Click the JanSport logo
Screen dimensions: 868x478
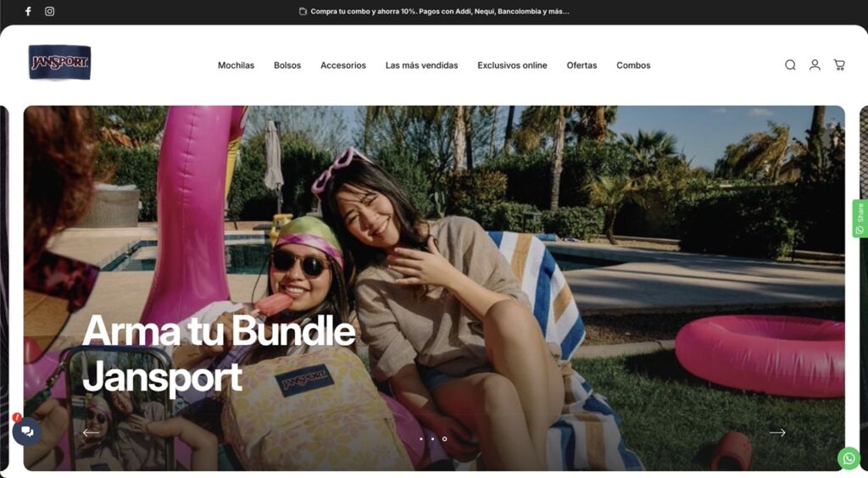pos(60,63)
